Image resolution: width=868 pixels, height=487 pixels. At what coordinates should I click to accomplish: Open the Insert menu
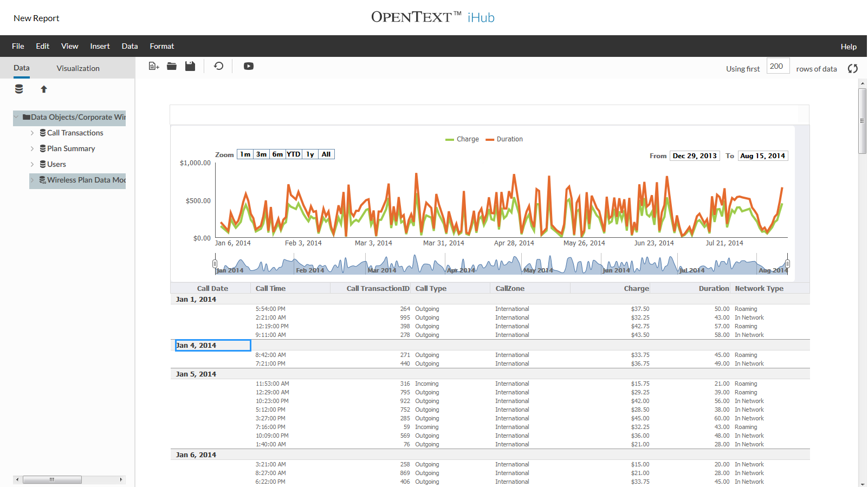[x=100, y=46]
